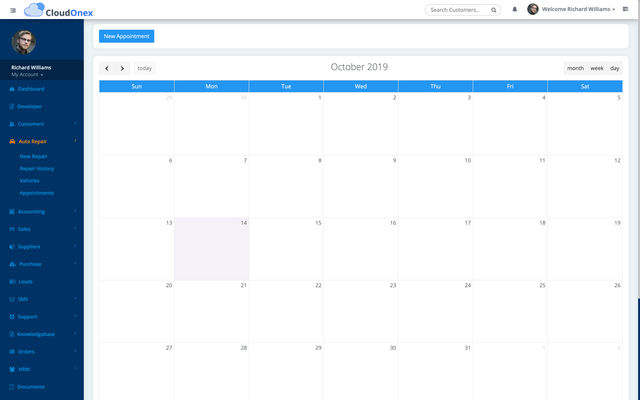
Task: Expand the Sales submenu arrow
Action: click(75, 229)
